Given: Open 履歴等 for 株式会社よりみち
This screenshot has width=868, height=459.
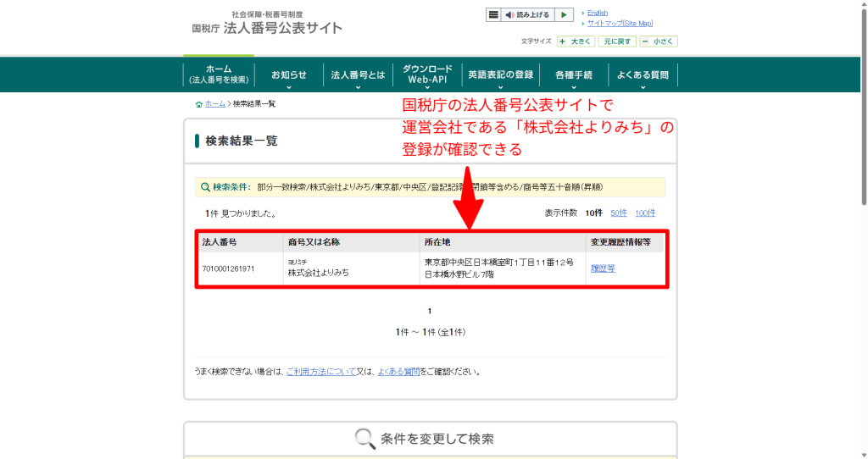Looking at the screenshot, I should coord(602,268).
